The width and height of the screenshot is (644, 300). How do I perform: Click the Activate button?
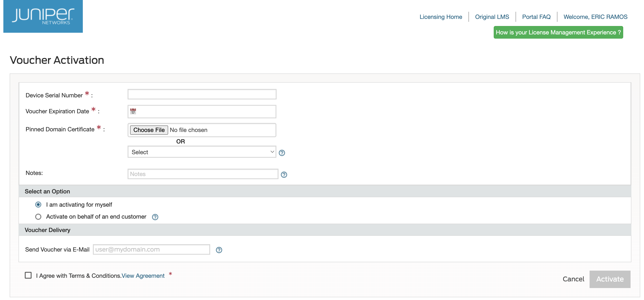(x=610, y=279)
